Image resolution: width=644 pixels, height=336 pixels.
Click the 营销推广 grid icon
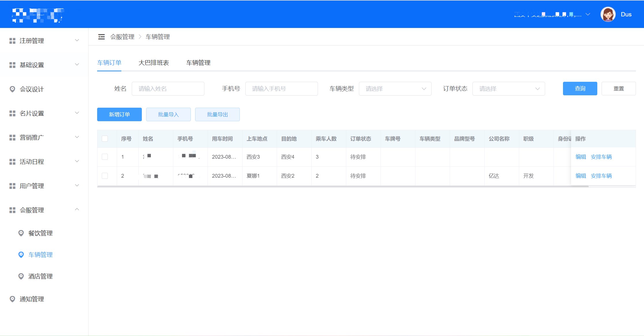click(12, 138)
